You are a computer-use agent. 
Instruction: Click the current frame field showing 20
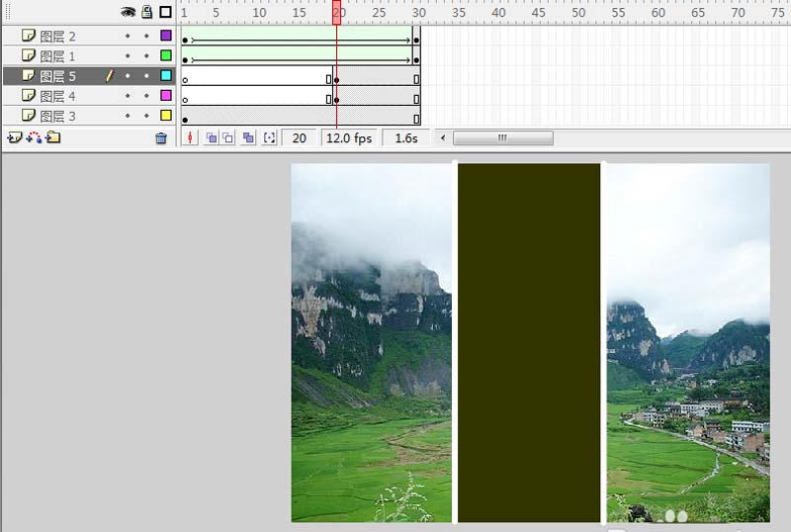pyautogui.click(x=300, y=137)
